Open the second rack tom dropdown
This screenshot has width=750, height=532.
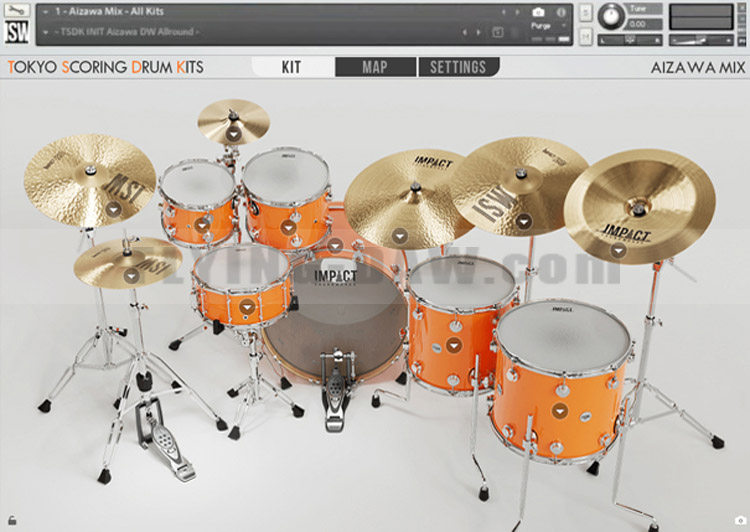pos(287,228)
